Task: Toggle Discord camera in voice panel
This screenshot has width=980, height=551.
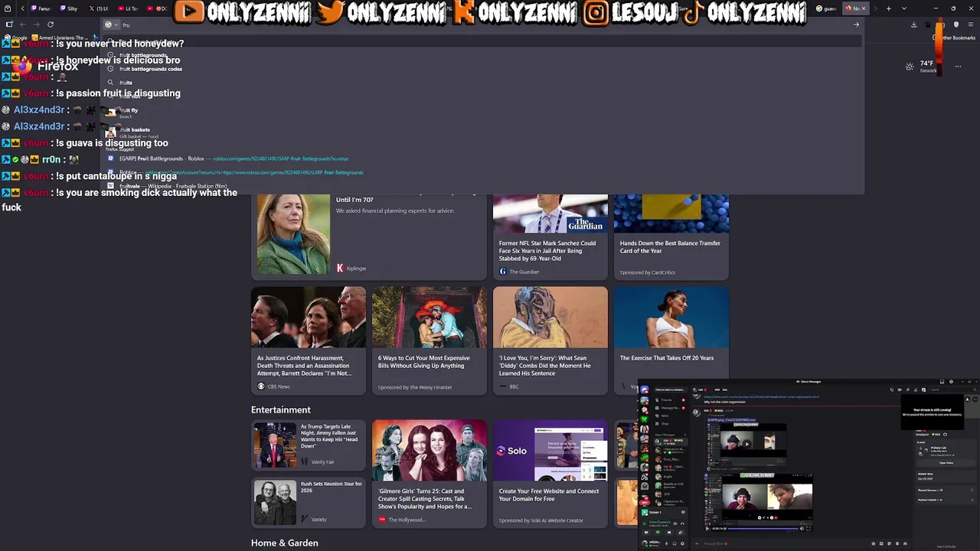Action: tap(646, 533)
